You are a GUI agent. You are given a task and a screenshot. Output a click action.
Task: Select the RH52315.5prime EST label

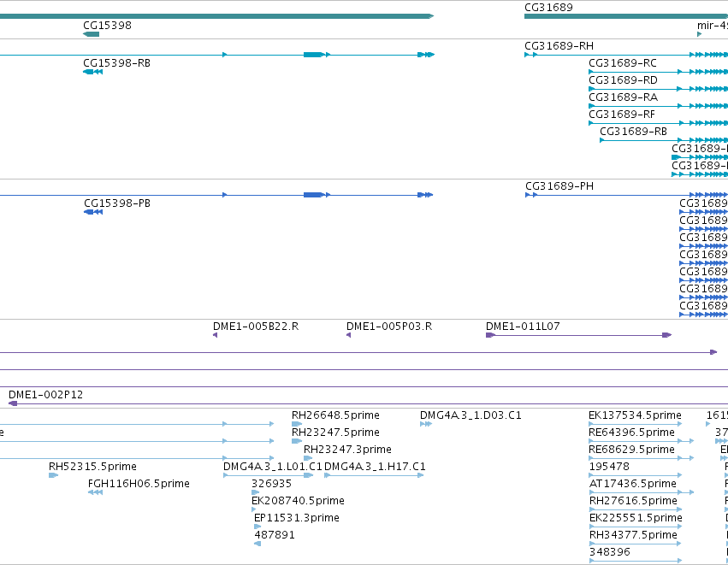(93, 467)
